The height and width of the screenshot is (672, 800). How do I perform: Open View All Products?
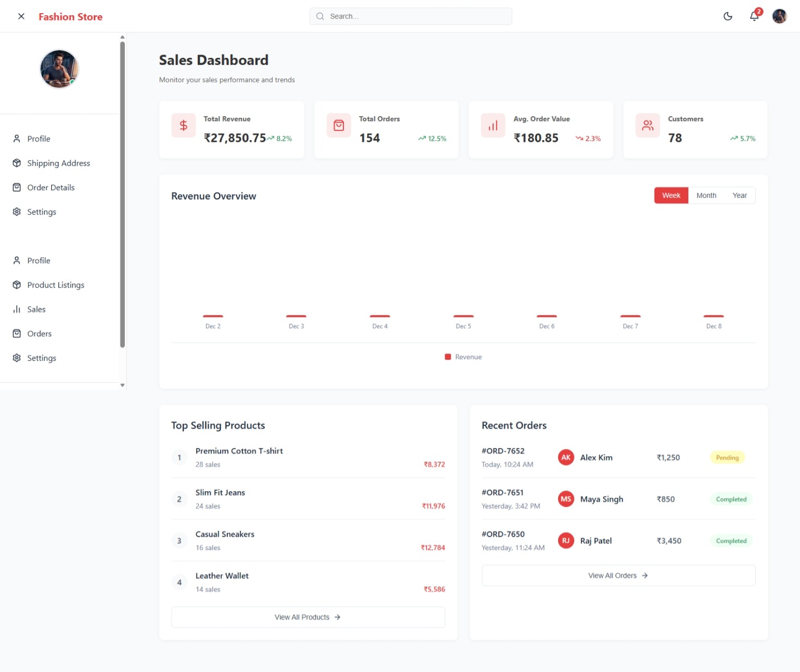pos(308,617)
